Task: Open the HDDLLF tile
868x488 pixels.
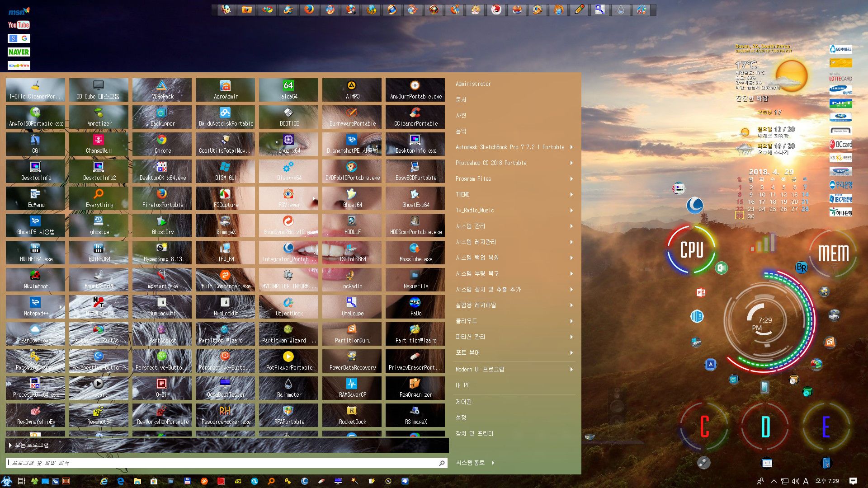Action: coord(352,225)
